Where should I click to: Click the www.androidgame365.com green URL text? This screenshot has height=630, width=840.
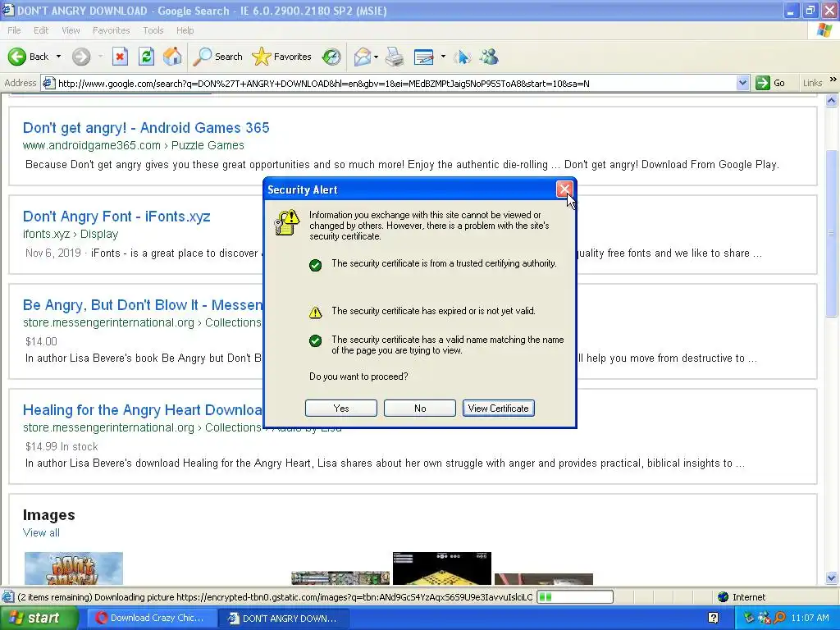pos(92,145)
